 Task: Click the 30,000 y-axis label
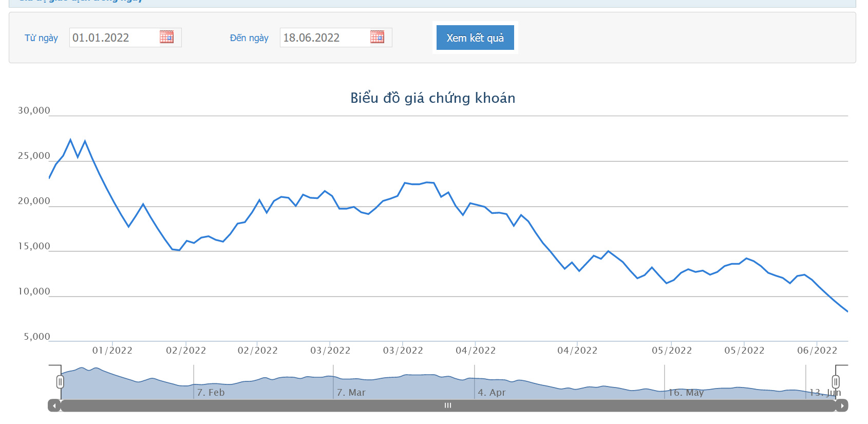pos(34,110)
